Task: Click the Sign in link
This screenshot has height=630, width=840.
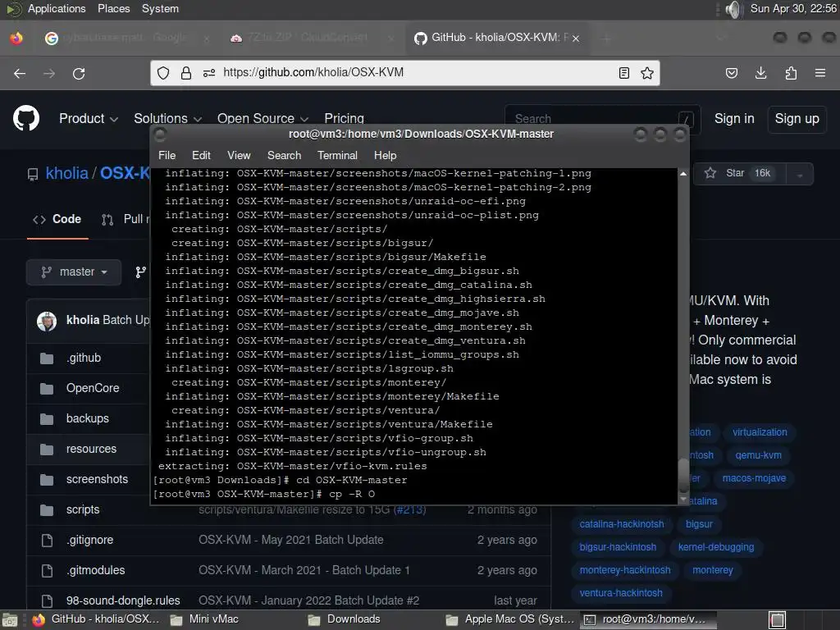Action: point(734,118)
